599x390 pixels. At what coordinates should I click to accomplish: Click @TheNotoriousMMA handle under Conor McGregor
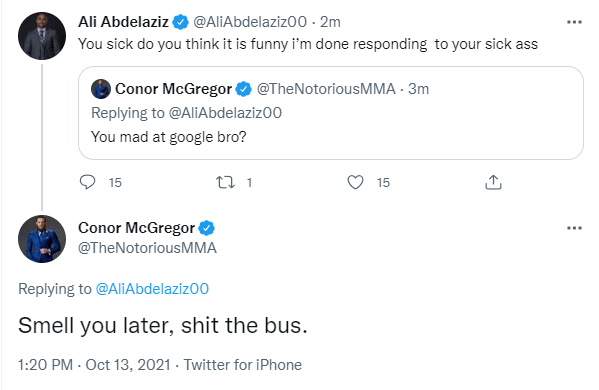click(147, 248)
